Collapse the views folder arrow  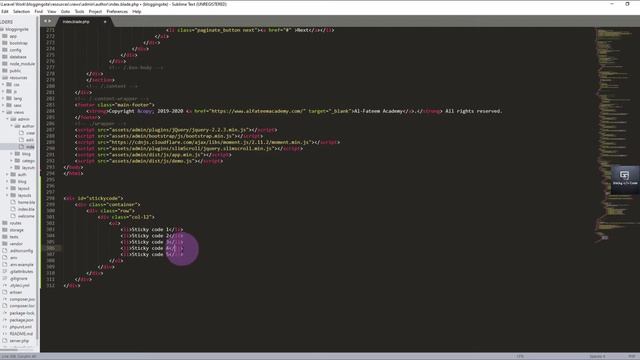click(x=3, y=113)
